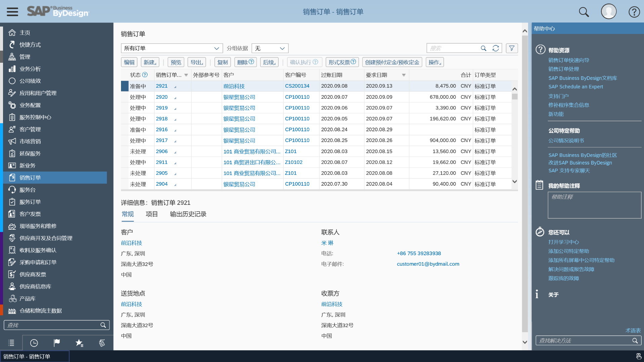Open flagged items via the flag icon
The width and height of the screenshot is (644, 362).
click(x=56, y=343)
